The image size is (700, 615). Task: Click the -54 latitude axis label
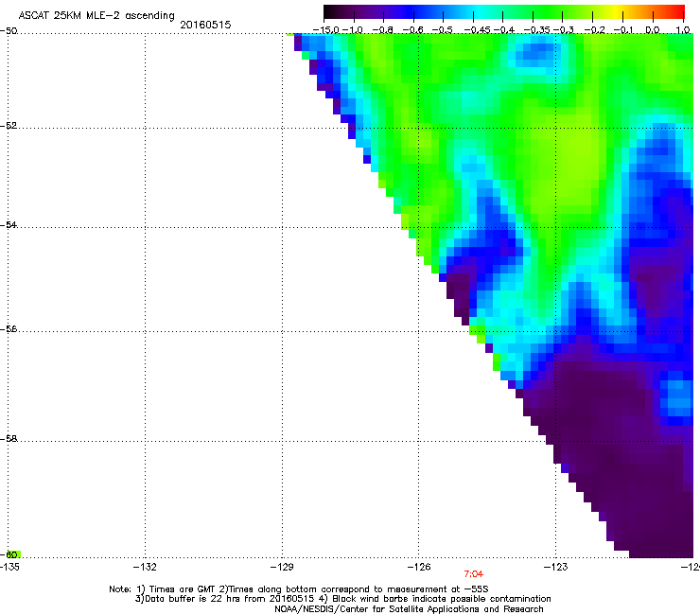9,224
